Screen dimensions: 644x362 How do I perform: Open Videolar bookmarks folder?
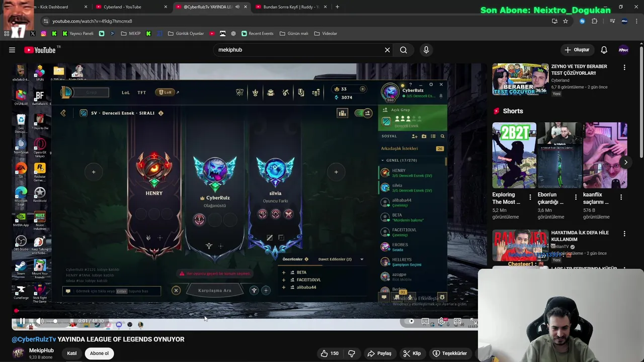click(x=326, y=34)
